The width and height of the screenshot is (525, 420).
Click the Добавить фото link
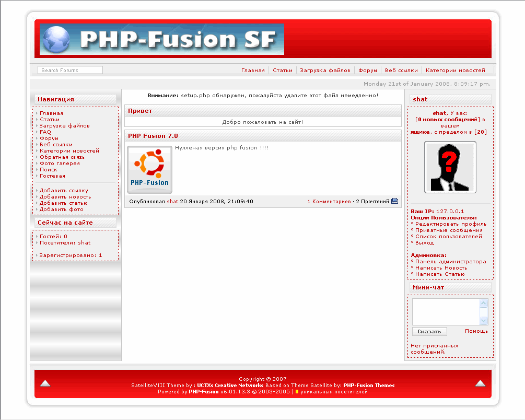(x=61, y=209)
